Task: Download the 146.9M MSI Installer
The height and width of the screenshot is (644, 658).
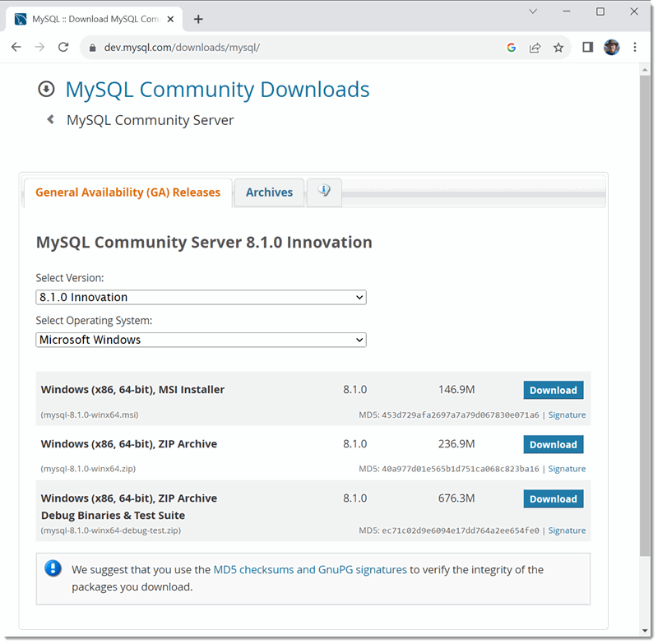Action: tap(553, 390)
